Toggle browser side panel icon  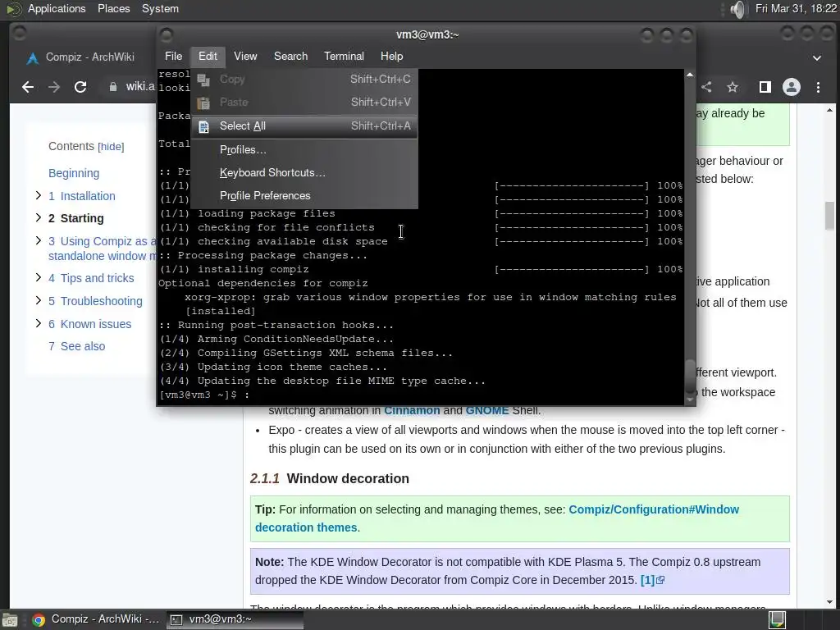click(765, 87)
